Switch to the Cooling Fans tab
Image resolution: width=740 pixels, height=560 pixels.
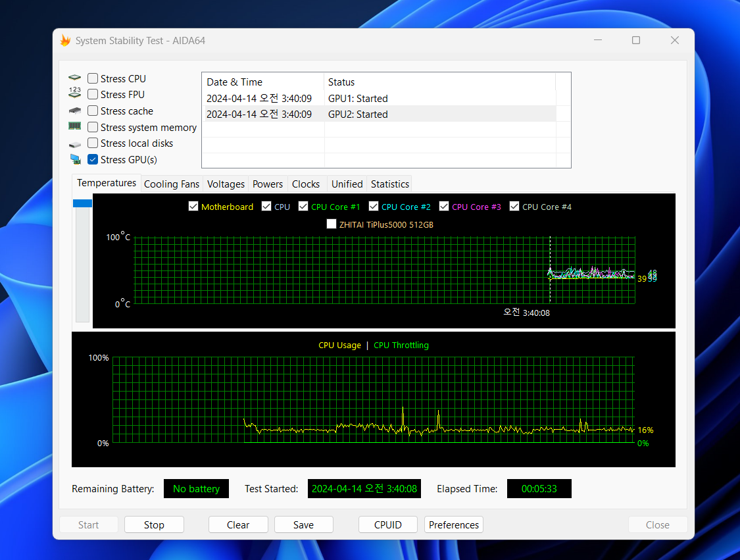[x=171, y=184]
